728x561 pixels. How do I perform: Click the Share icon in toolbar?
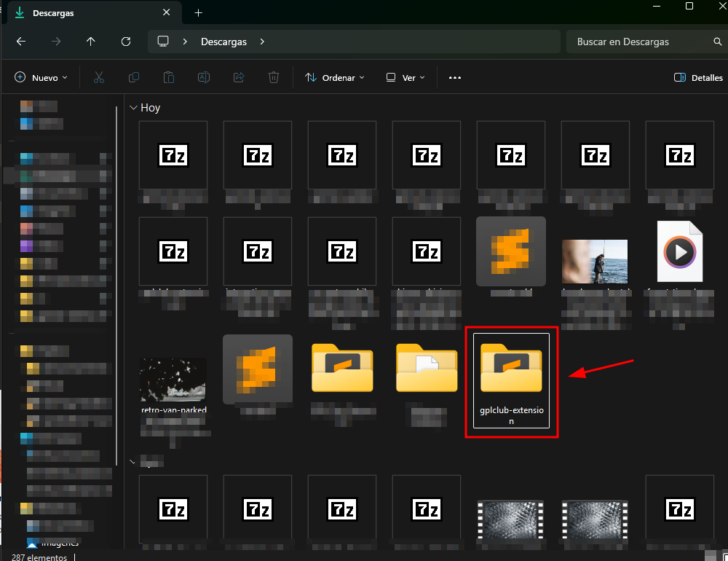[239, 77]
